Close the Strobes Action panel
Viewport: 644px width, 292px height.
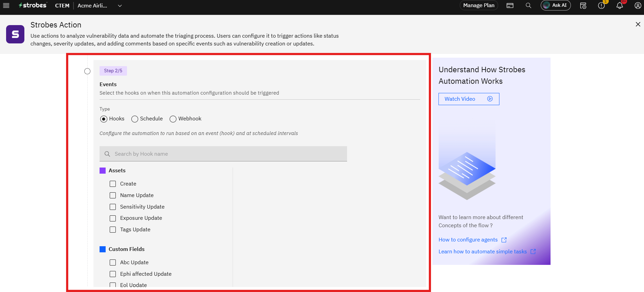coord(638,24)
